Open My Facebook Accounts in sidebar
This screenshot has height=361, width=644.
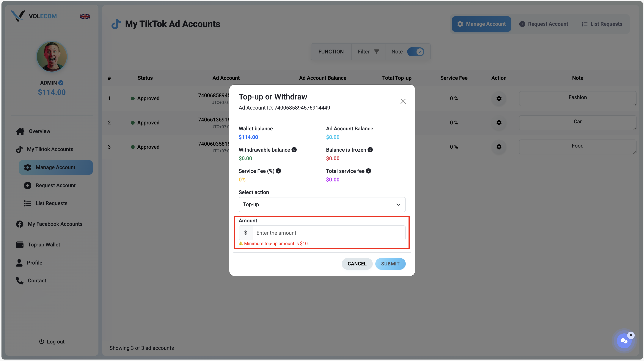[x=55, y=224]
